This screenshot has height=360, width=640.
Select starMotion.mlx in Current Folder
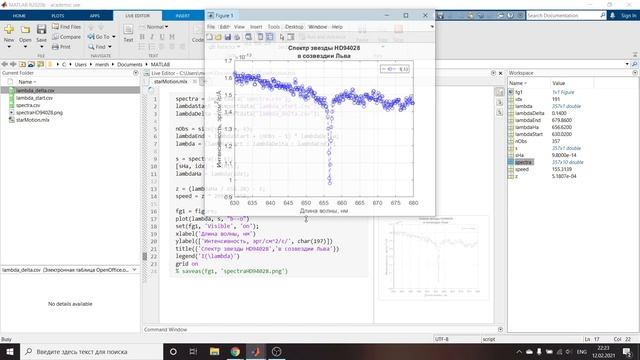pyautogui.click(x=32, y=120)
